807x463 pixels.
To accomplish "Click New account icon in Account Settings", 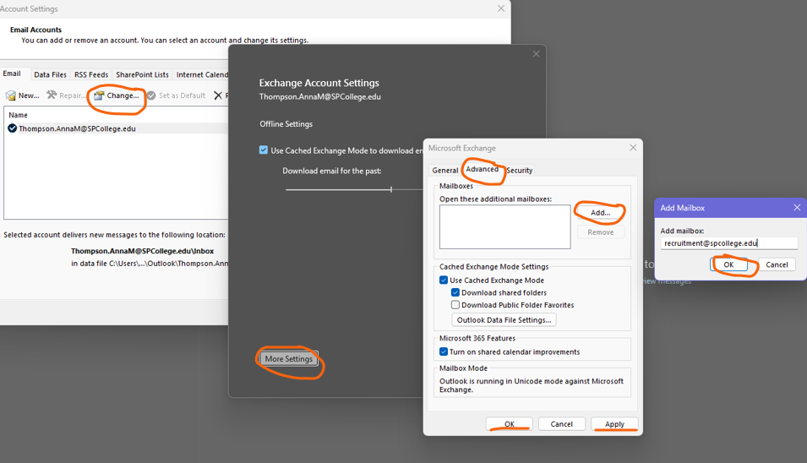I will pyautogui.click(x=11, y=96).
